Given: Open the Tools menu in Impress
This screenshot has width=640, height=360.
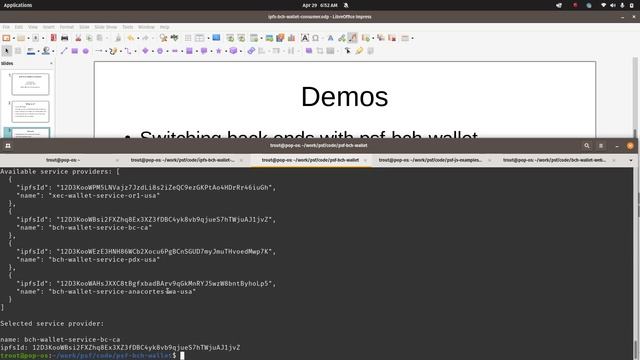Looking at the screenshot, I should 128,27.
